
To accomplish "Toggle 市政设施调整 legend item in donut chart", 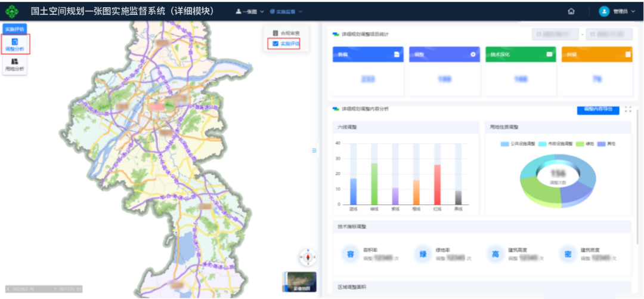I will (x=555, y=144).
